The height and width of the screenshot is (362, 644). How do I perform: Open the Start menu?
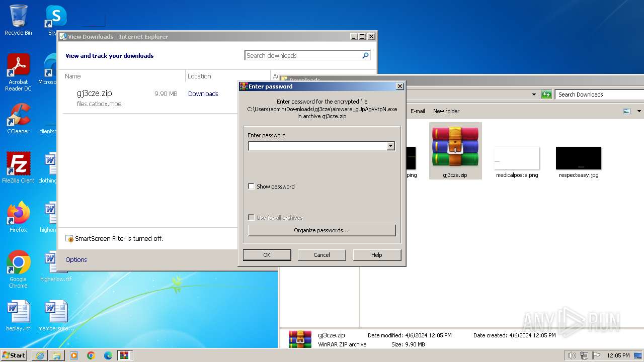pyautogui.click(x=14, y=355)
